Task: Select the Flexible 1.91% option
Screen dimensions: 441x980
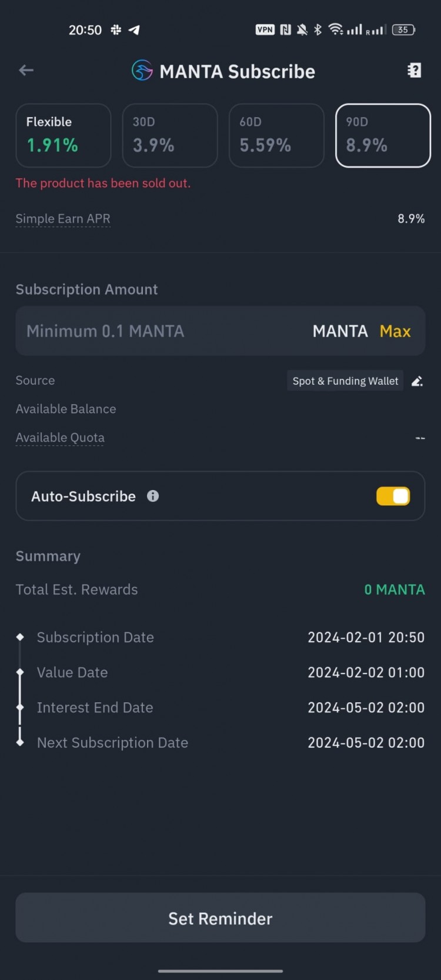Action: (64, 135)
